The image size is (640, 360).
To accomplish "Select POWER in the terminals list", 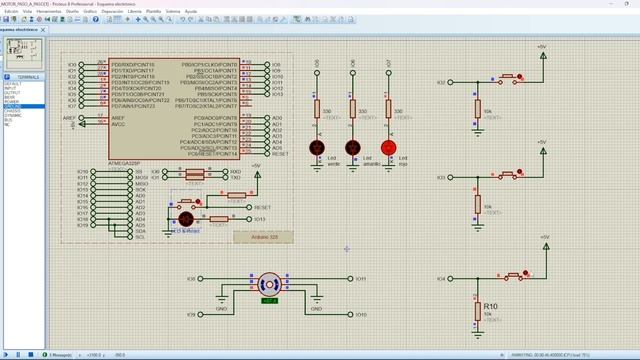I will [x=11, y=102].
